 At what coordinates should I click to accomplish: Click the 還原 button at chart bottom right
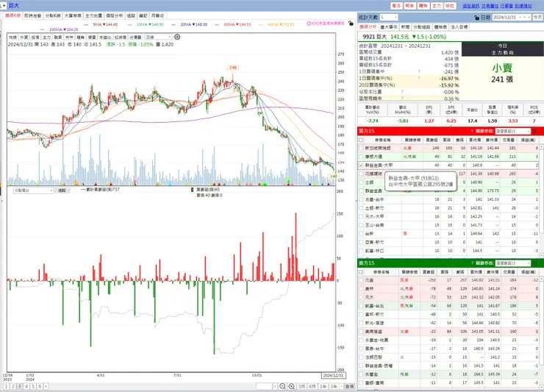click(x=349, y=386)
